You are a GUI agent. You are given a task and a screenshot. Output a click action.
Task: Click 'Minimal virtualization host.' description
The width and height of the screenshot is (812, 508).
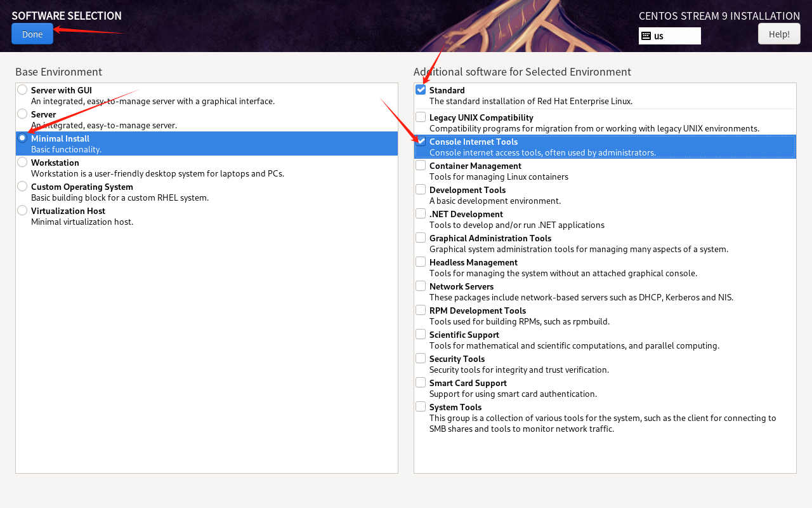click(82, 222)
